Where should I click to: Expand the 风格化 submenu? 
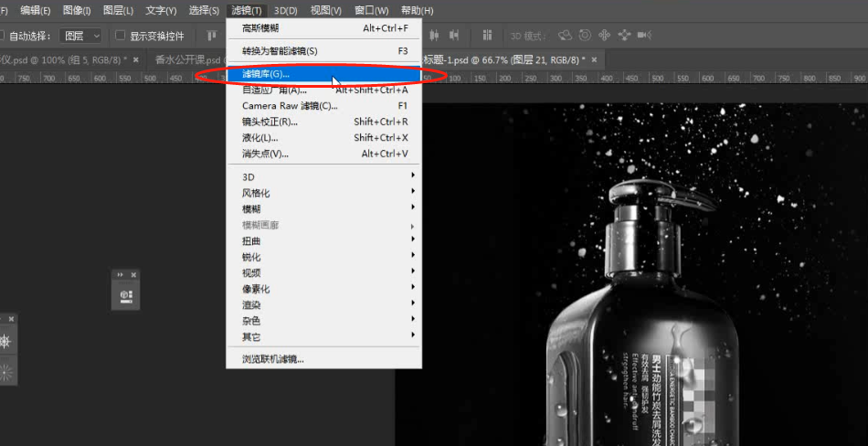tap(323, 194)
